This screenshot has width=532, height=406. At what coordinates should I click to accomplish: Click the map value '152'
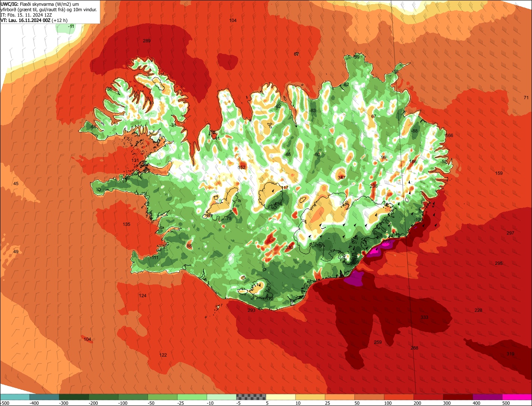pyautogui.click(x=242, y=167)
